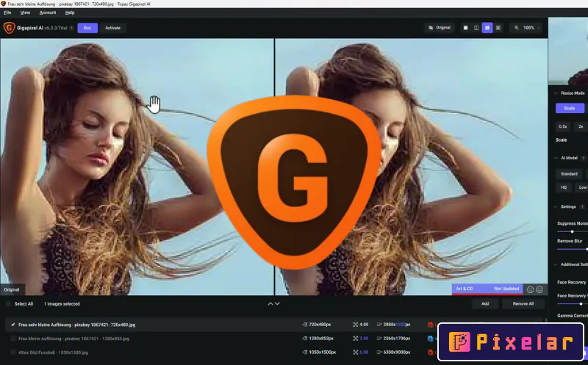Click the Gigapixel AI logo icon in the toolbar

pyautogui.click(x=9, y=28)
